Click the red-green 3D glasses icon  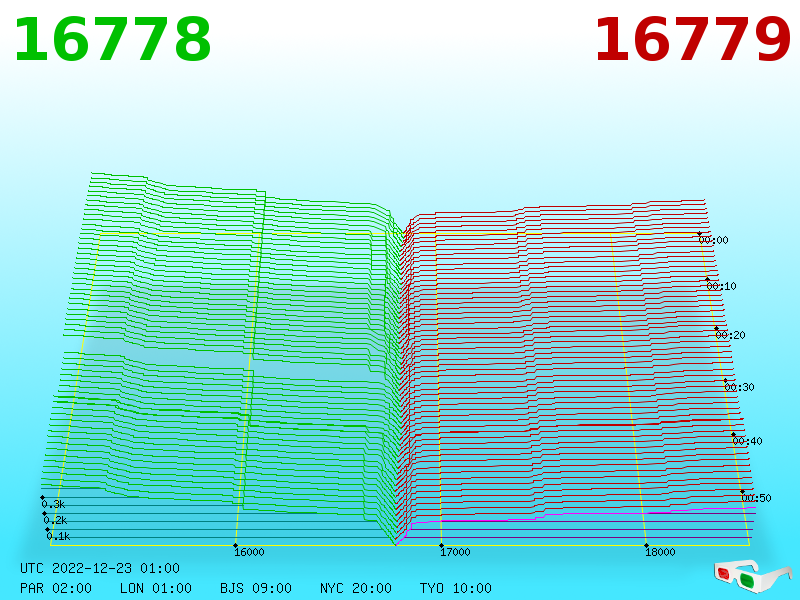[753, 577]
